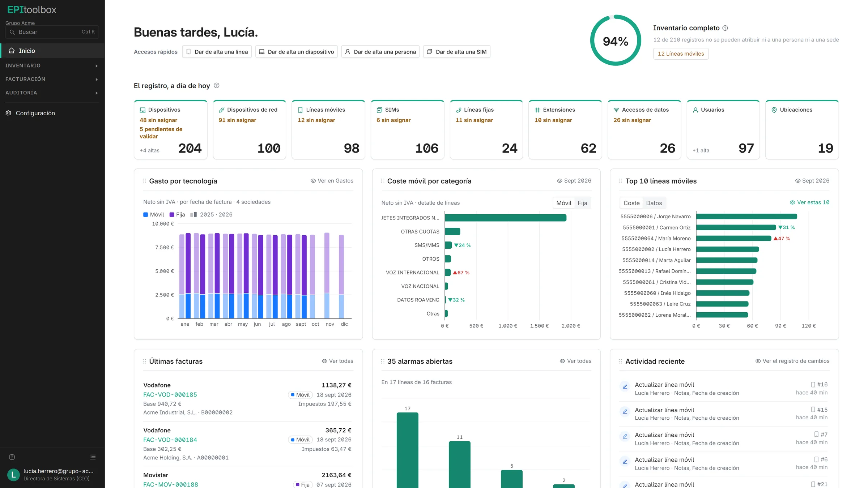
Task: Open invoice FAC-VOD-000185 link
Action: pyautogui.click(x=170, y=395)
